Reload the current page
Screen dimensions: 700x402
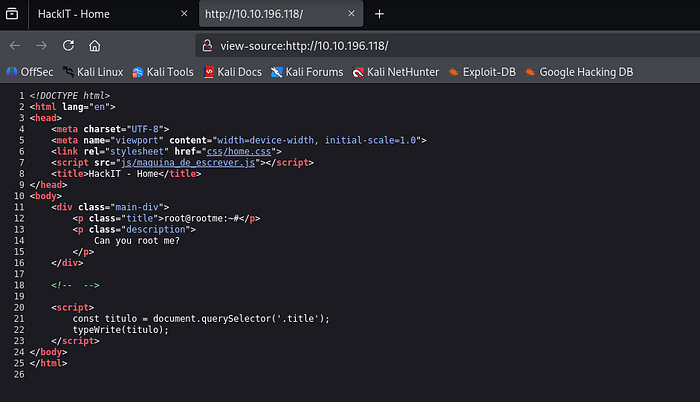coord(68,46)
